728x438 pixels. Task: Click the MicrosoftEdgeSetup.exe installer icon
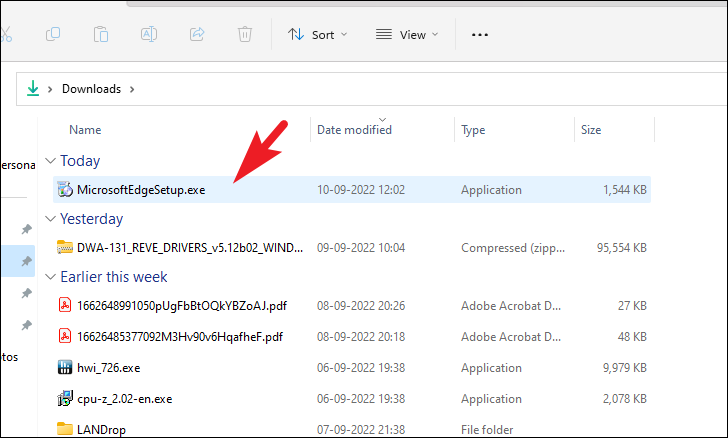point(65,190)
